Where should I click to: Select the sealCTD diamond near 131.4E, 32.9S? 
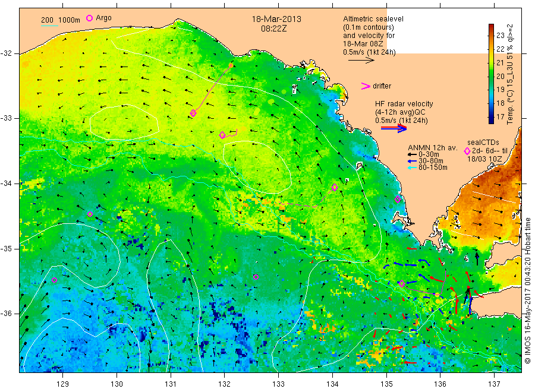[193, 113]
